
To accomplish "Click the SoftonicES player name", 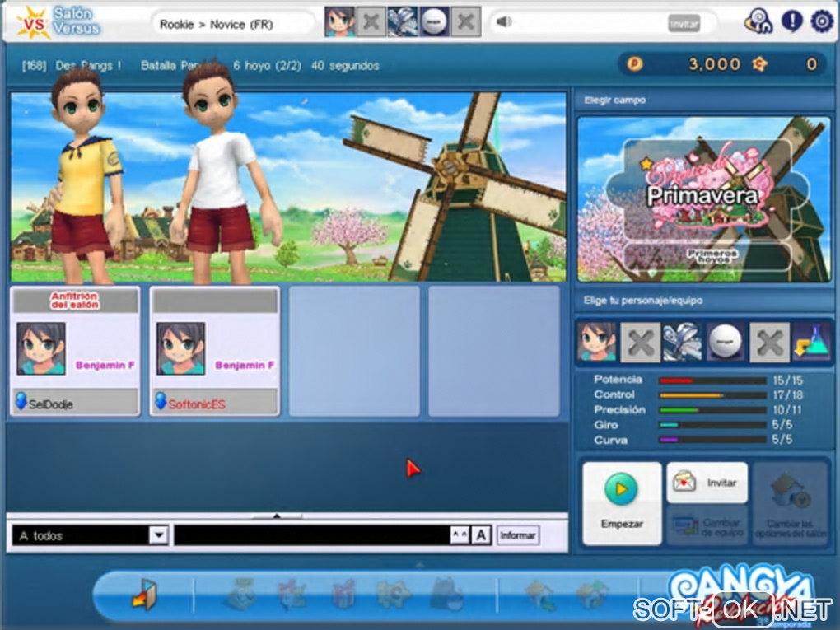I will pos(197,404).
